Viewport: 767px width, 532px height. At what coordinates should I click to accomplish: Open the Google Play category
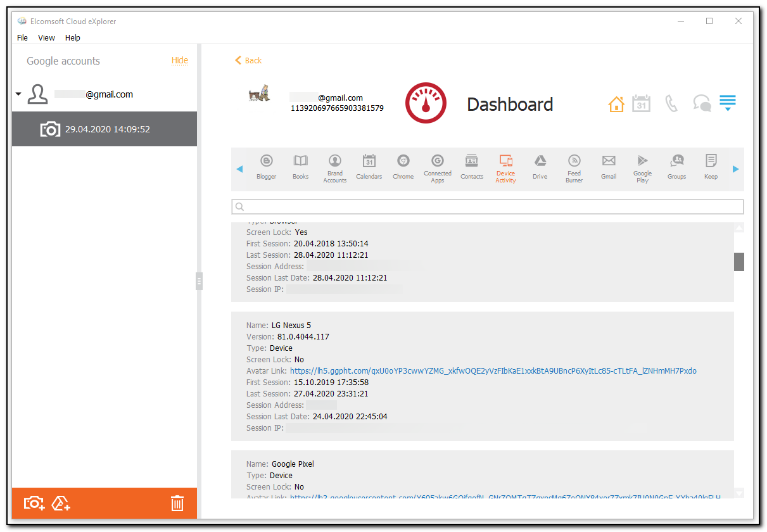pyautogui.click(x=642, y=167)
